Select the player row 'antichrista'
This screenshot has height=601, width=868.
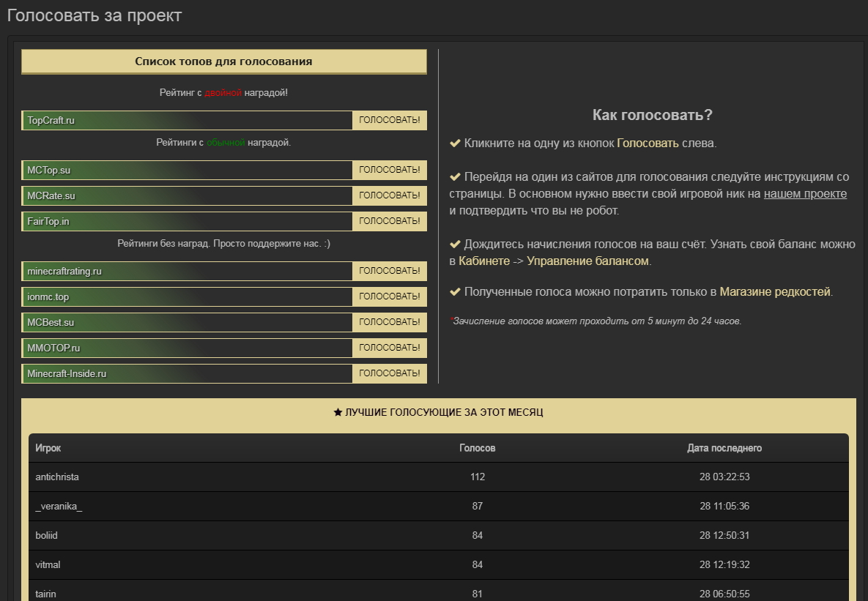coord(57,477)
